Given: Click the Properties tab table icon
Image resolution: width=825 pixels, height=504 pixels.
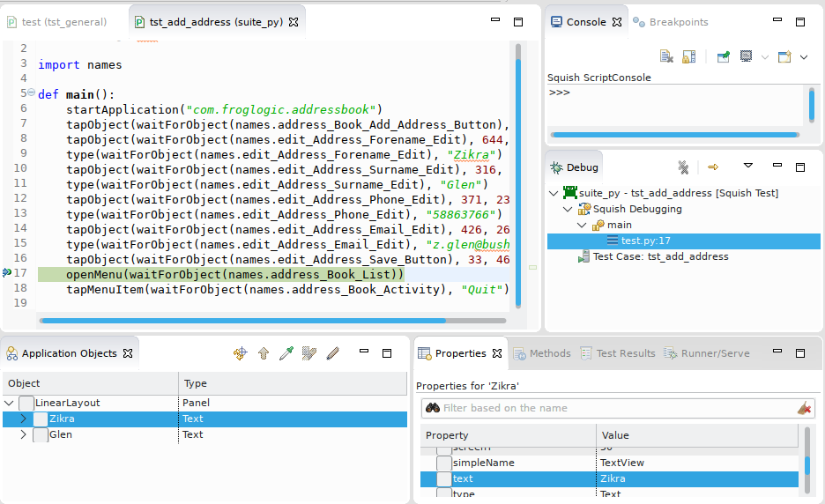Looking at the screenshot, I should tap(424, 353).
